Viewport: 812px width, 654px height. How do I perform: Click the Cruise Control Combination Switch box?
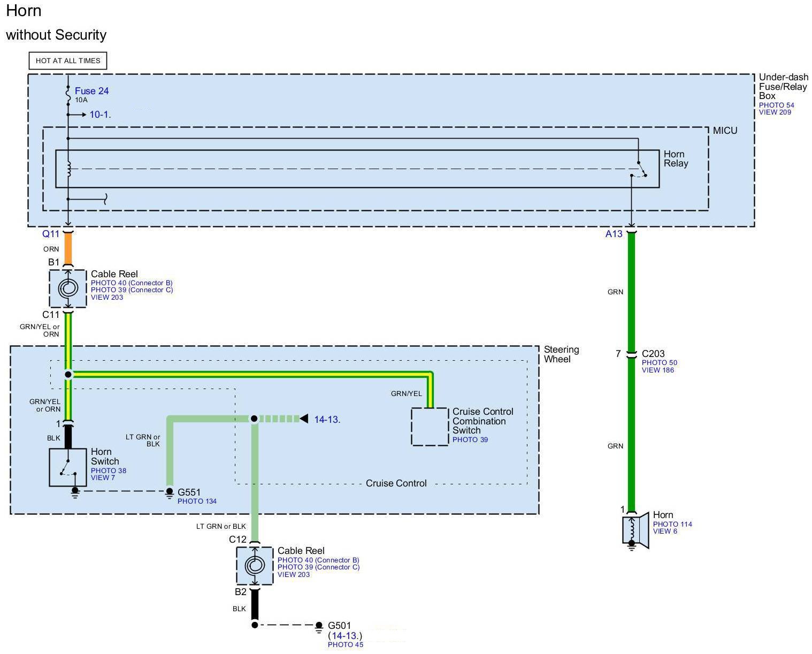pos(430,427)
